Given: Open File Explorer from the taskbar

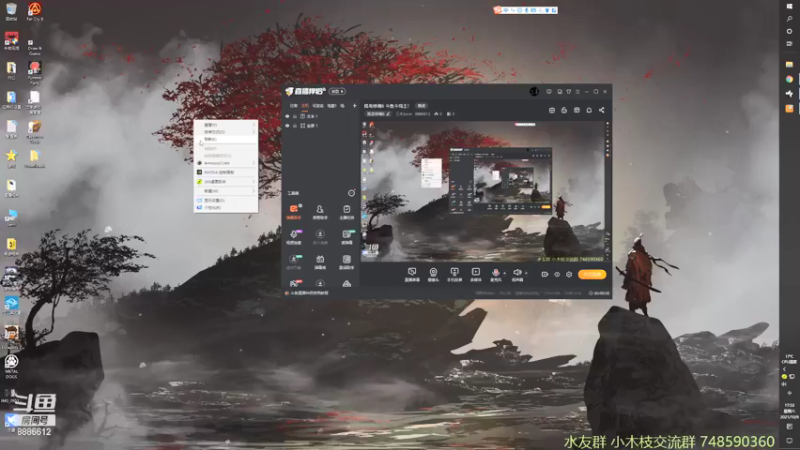Looking at the screenshot, I should click(789, 64).
